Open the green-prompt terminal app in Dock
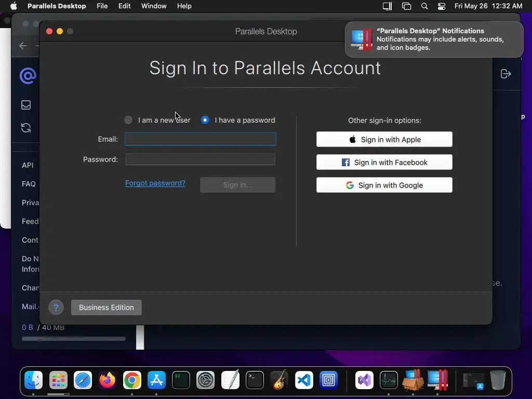Screen dimensions: 532x399 coord(181,380)
